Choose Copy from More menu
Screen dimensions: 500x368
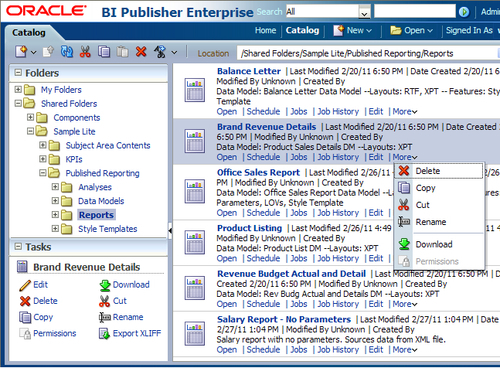coord(439,188)
